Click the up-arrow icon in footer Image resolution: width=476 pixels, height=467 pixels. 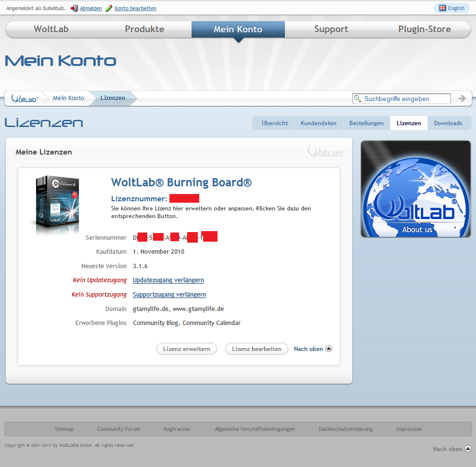(468, 449)
